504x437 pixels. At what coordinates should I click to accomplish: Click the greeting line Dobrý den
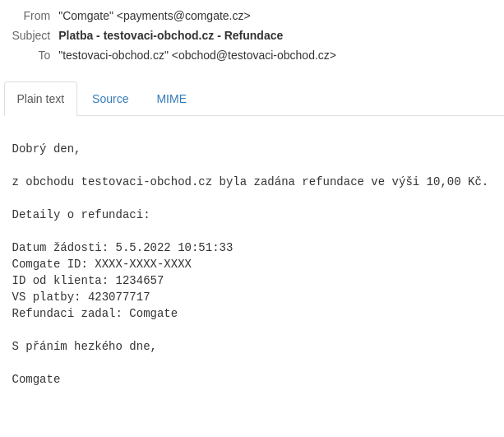(46, 149)
